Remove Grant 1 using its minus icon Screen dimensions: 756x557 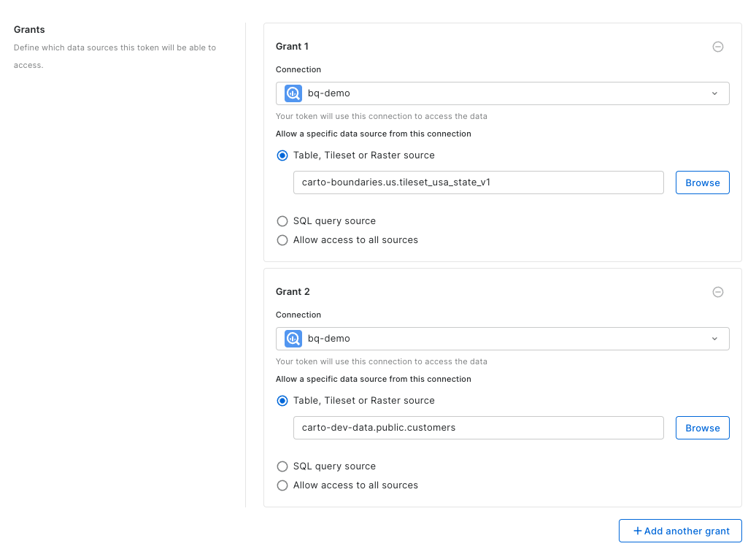coord(717,47)
